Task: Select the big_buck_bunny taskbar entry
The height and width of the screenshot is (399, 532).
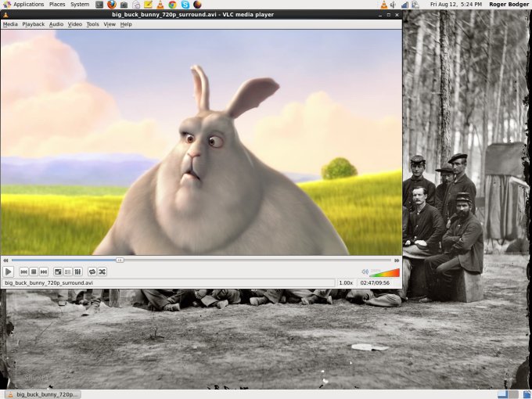Action: pos(43,394)
